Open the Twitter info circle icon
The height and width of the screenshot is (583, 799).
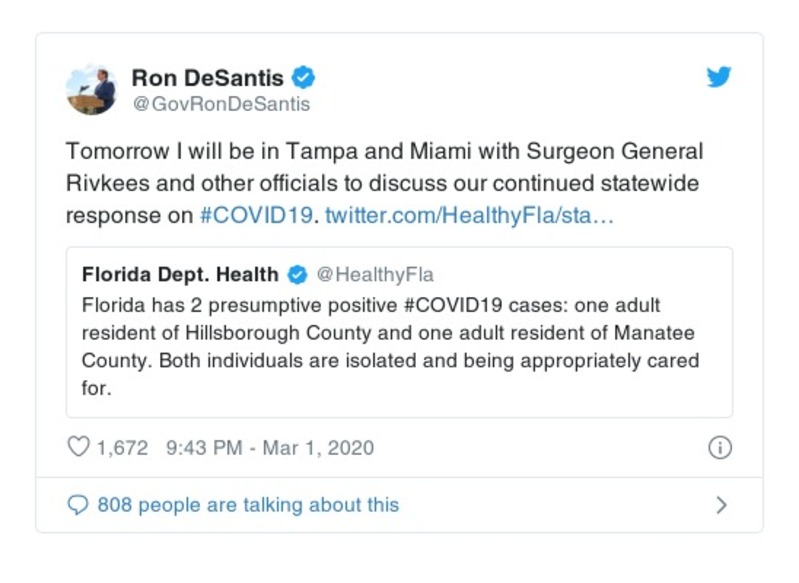[x=719, y=447]
